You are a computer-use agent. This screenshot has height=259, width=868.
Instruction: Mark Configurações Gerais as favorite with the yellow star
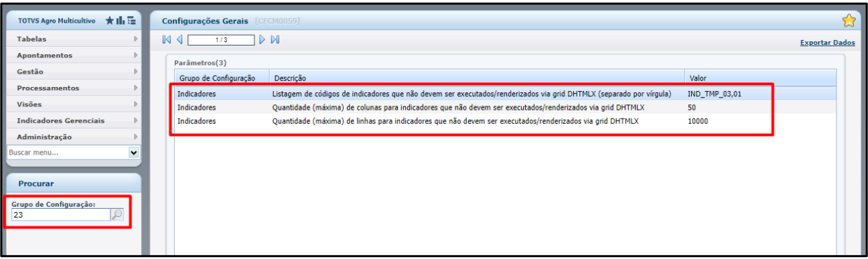click(849, 21)
